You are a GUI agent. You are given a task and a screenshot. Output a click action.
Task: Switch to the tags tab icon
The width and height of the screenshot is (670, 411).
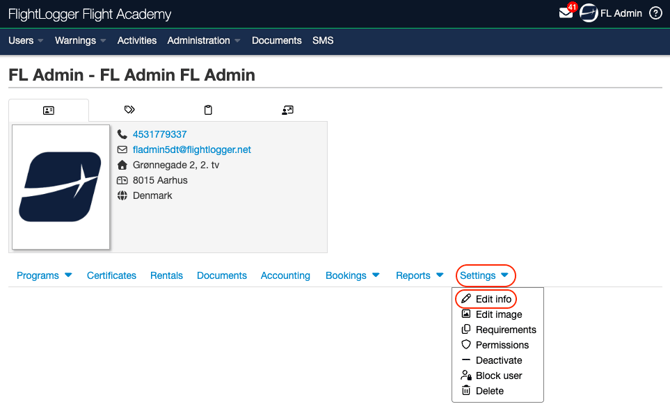[129, 110]
